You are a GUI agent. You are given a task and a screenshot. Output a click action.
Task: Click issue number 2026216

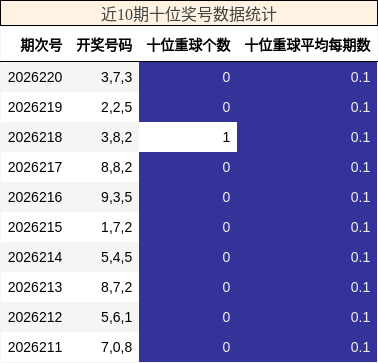(x=35, y=197)
